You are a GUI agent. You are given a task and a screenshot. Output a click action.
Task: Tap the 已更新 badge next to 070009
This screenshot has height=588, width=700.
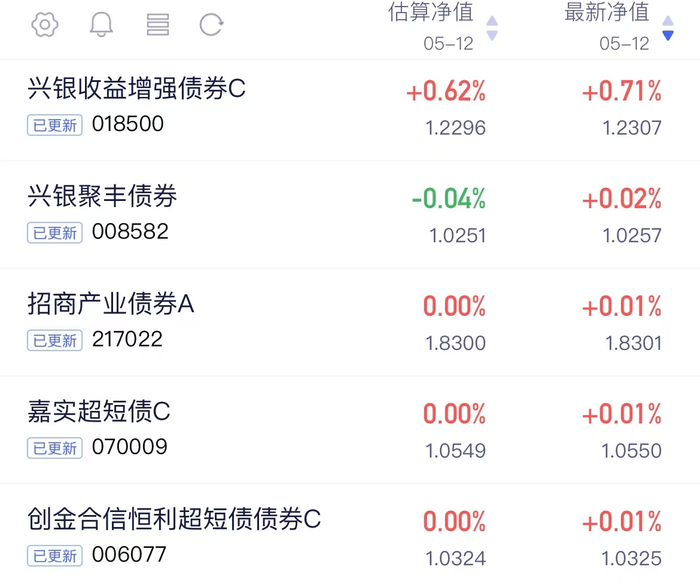tap(55, 448)
